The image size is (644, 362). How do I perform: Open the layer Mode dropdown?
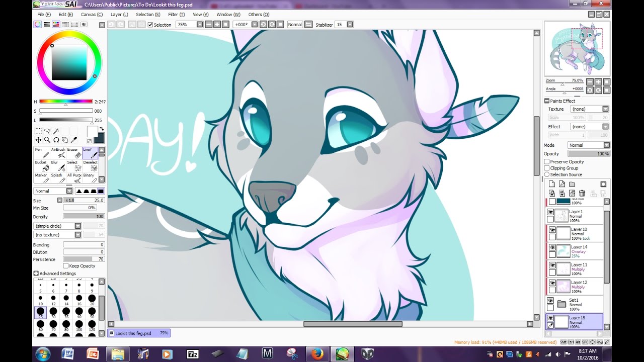(x=606, y=145)
